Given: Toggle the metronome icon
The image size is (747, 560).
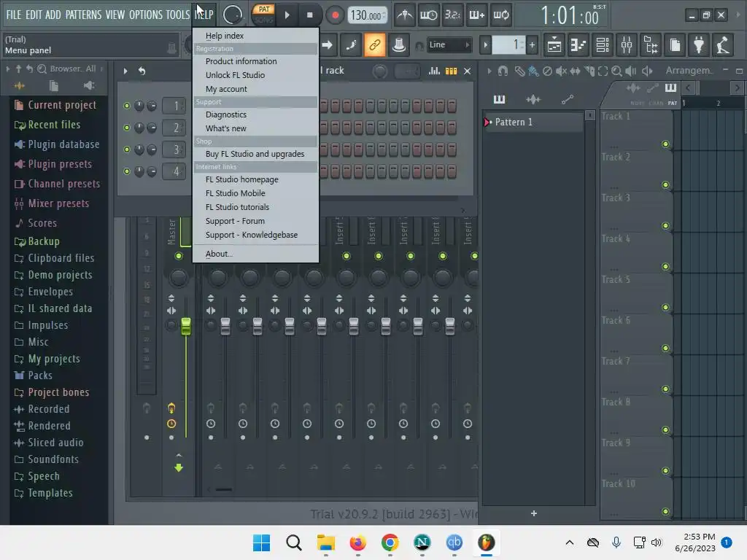Looking at the screenshot, I should coord(405,15).
